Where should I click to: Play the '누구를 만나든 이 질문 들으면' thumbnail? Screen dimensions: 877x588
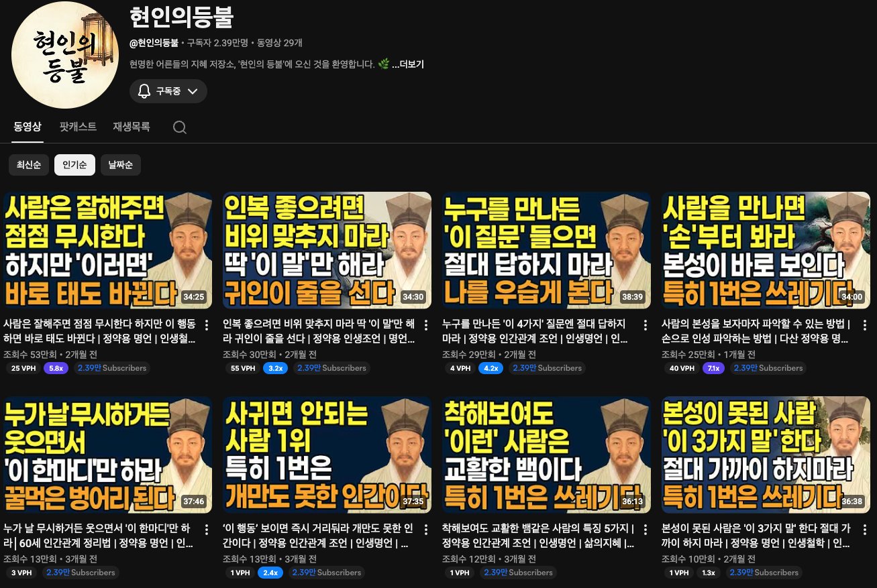coord(547,250)
